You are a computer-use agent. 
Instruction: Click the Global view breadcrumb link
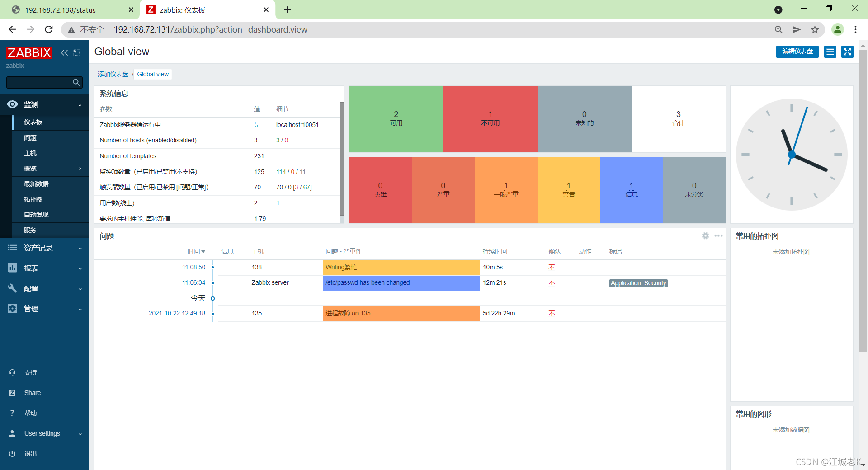pos(153,74)
